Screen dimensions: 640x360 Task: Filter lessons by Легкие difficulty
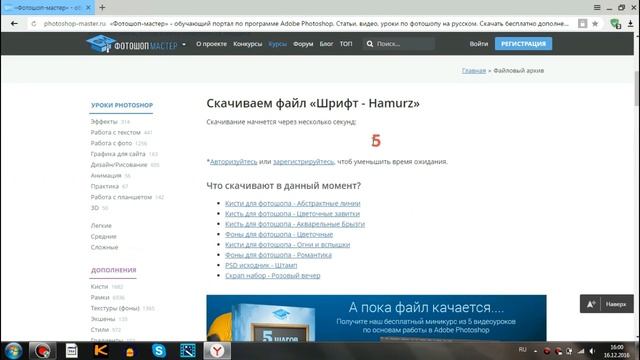pos(101,226)
